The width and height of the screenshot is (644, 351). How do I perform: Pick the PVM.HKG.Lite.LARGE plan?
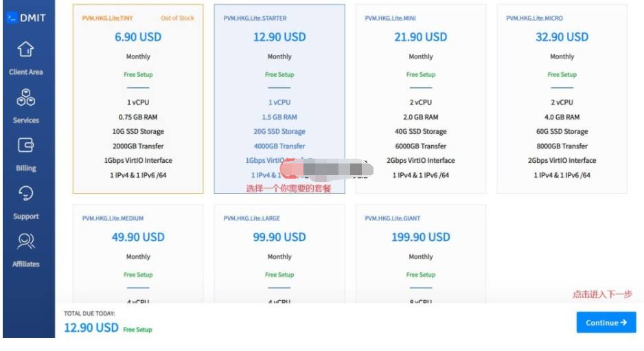279,254
